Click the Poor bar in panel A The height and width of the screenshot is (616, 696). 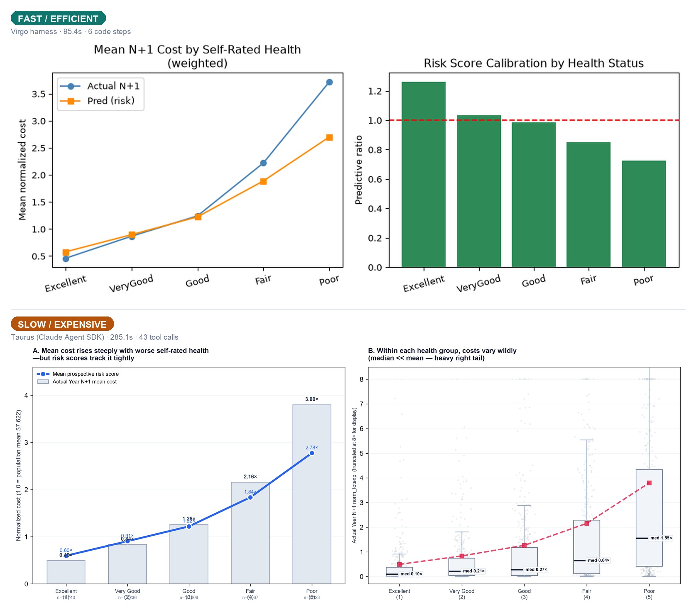tap(312, 494)
